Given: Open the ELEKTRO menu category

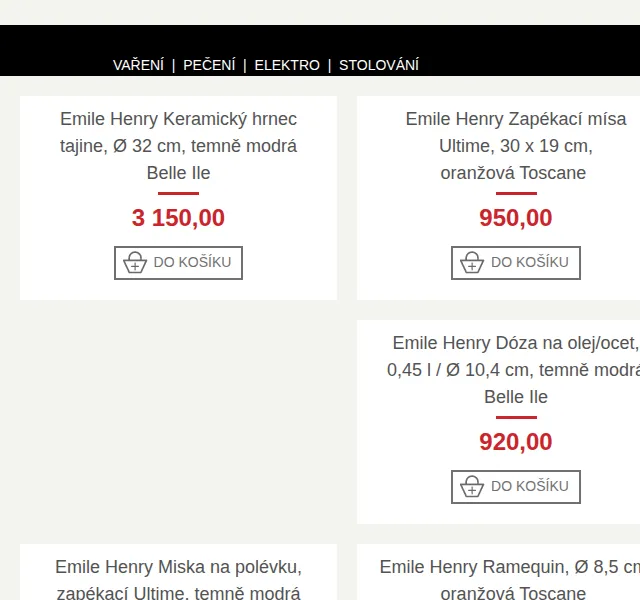Looking at the screenshot, I should [x=287, y=65].
